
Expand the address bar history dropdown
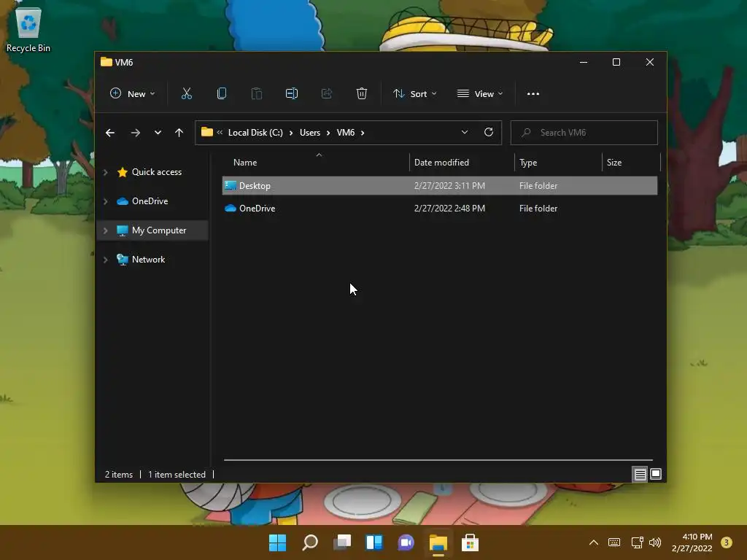click(x=465, y=133)
